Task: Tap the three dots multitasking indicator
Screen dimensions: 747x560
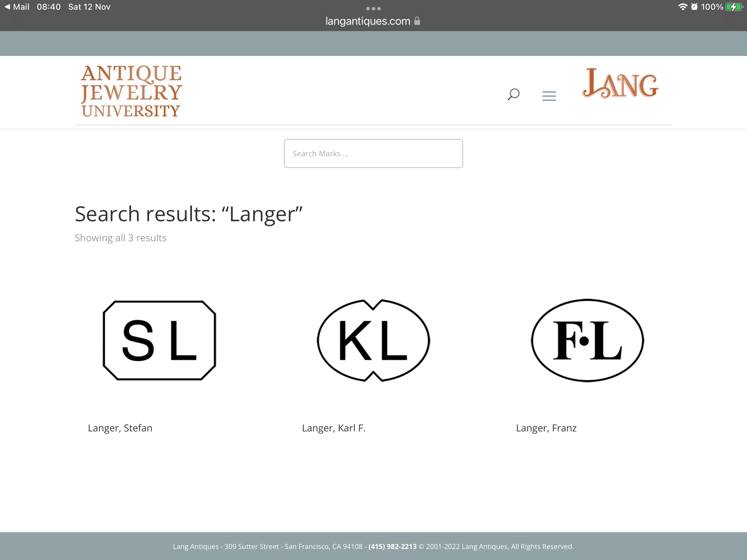Action: tap(373, 9)
